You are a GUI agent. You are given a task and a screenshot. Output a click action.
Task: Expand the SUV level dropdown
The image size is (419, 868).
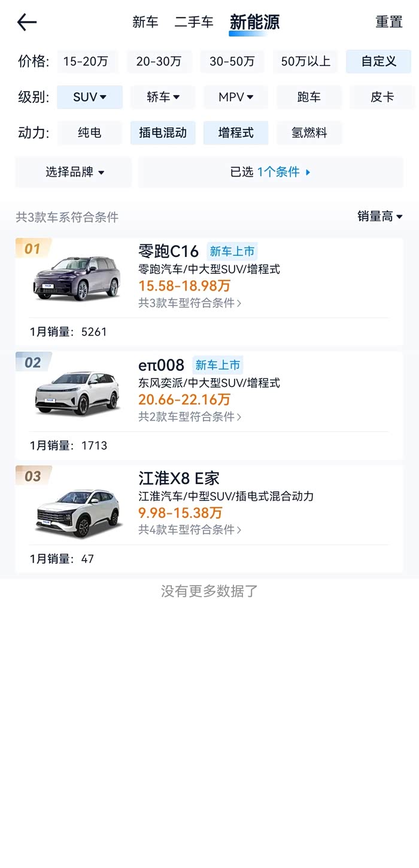pyautogui.click(x=90, y=97)
